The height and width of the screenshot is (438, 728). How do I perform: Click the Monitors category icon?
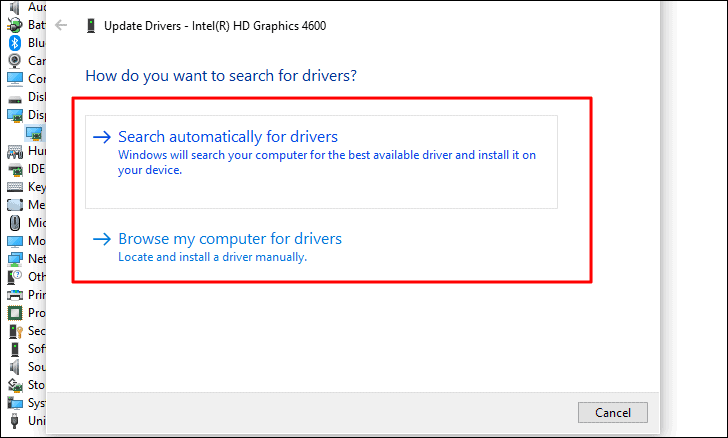tap(15, 241)
